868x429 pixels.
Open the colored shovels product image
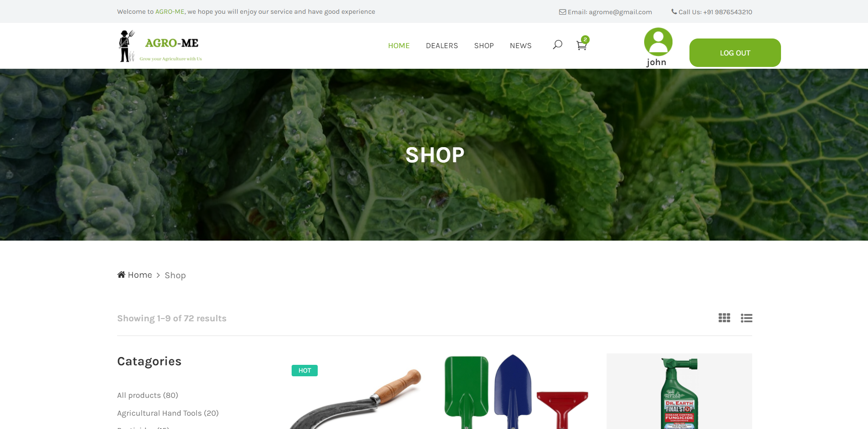(x=516, y=391)
